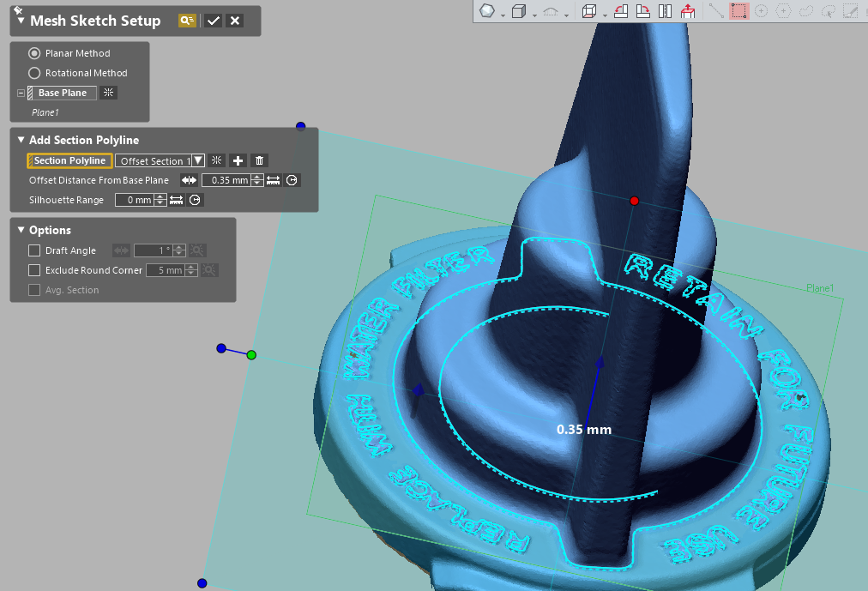
Task: Open the Offset Section 1 dropdown
Action: (x=197, y=160)
